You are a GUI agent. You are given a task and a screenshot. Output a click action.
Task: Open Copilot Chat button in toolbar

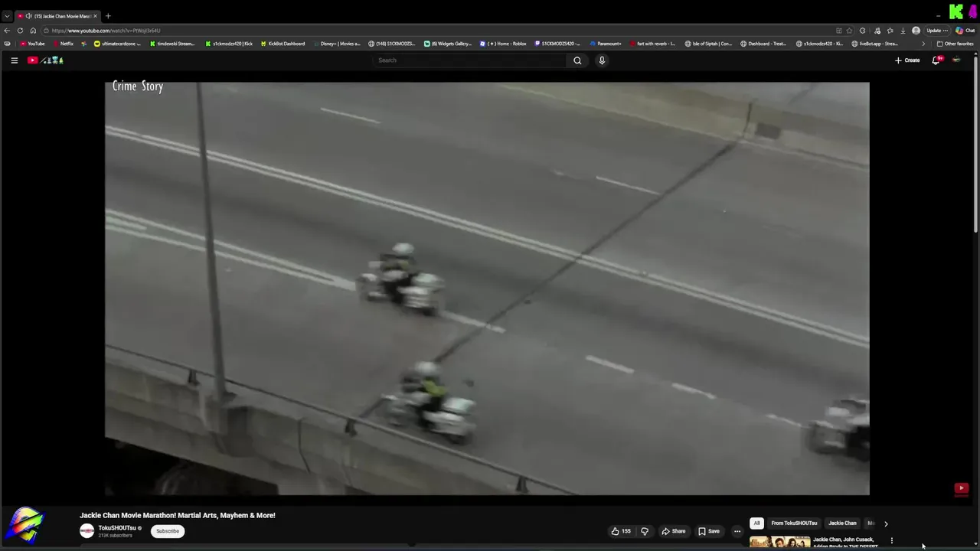pos(964,31)
